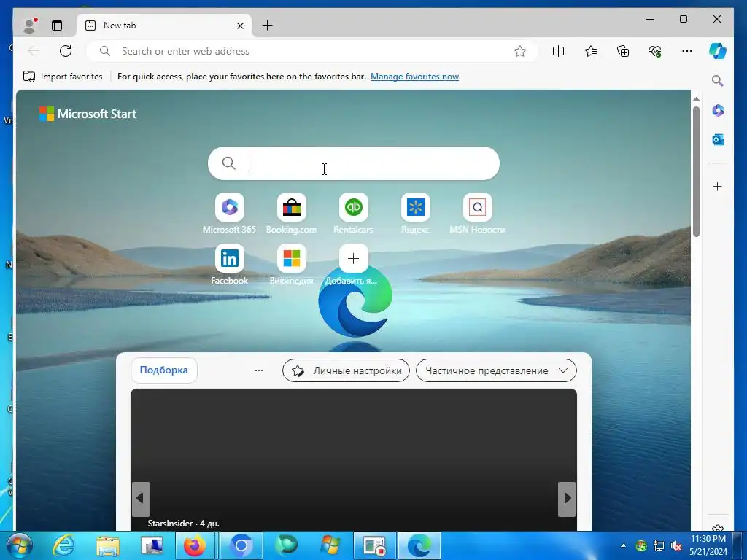Screen dimensions: 747x560
Task: Select the New tab tab
Action: click(164, 26)
